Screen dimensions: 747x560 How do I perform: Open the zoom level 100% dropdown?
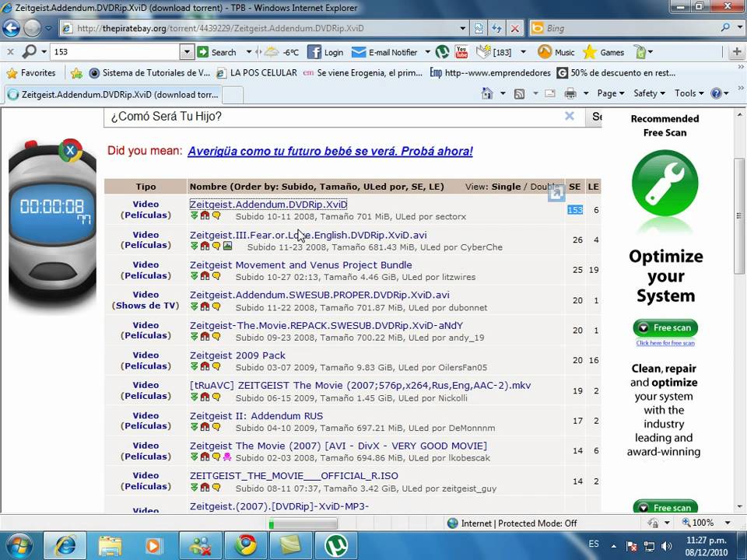click(728, 523)
